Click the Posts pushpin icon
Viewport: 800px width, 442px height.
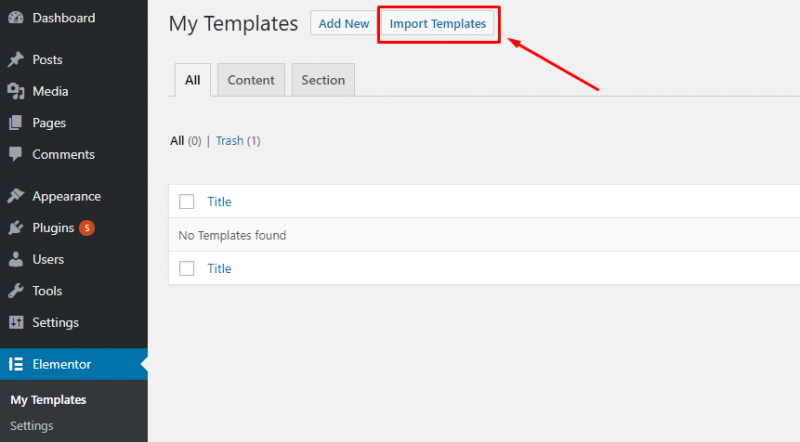pyautogui.click(x=16, y=60)
